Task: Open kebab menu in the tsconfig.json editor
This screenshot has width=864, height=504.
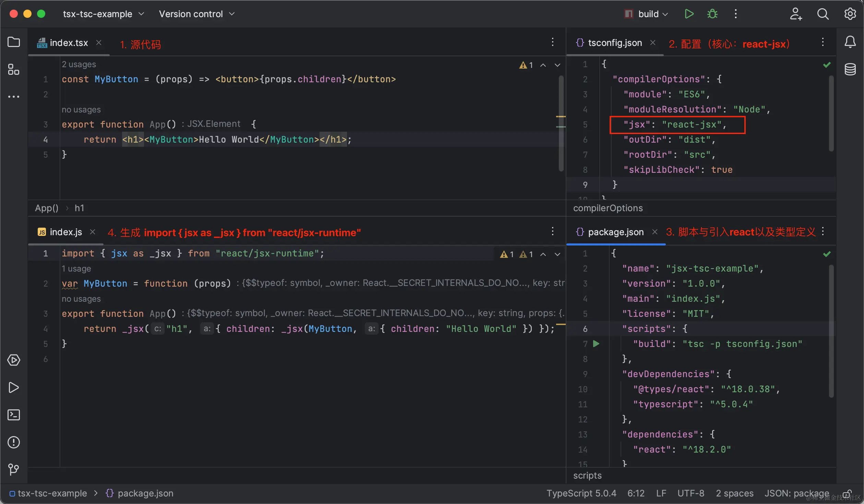Action: pyautogui.click(x=823, y=42)
